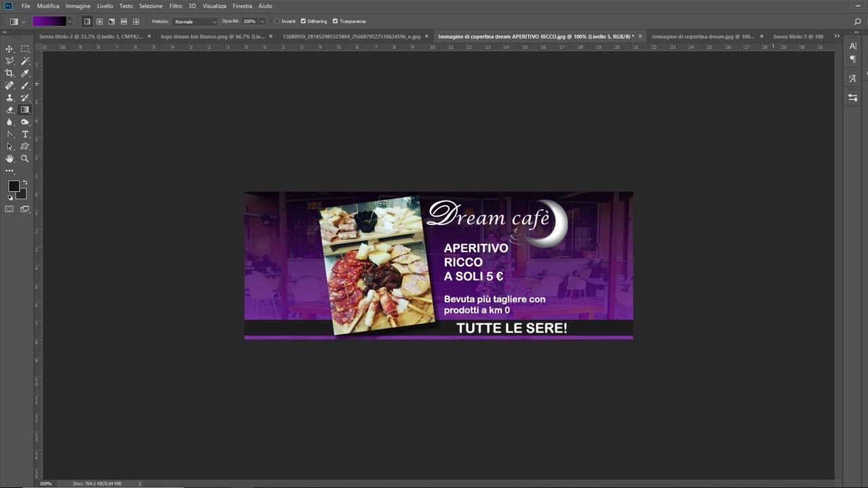
Task: Select the Pen tool
Action: [x=9, y=134]
